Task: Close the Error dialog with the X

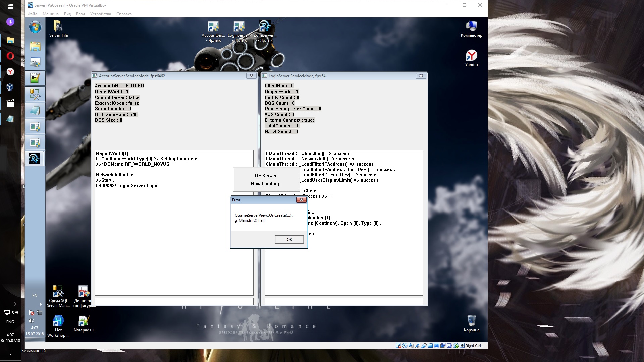Action: coord(301,200)
